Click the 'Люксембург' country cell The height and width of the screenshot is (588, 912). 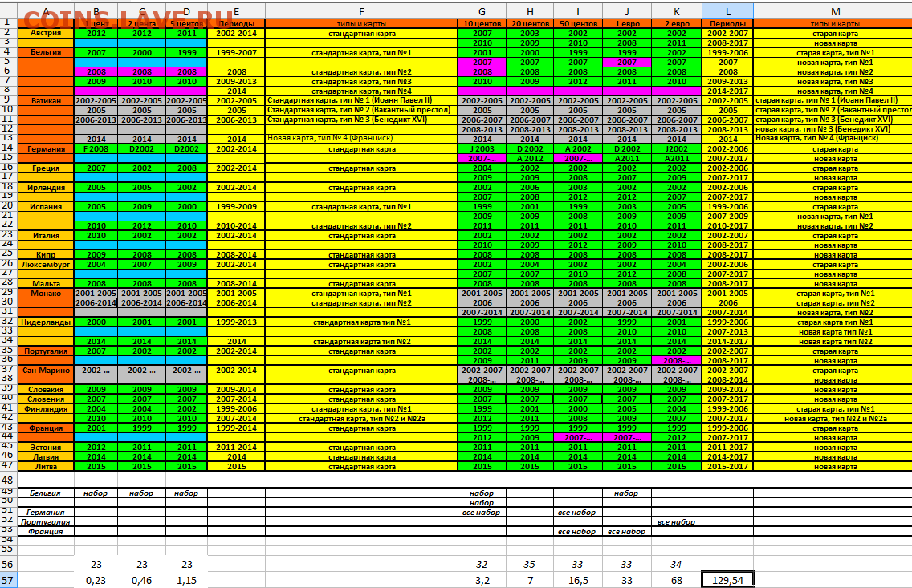[46, 265]
